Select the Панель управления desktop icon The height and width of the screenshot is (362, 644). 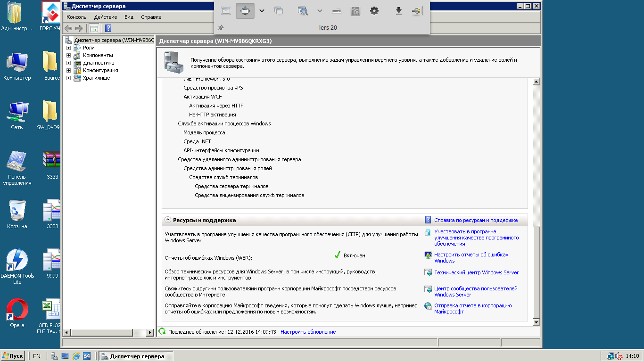(x=17, y=168)
